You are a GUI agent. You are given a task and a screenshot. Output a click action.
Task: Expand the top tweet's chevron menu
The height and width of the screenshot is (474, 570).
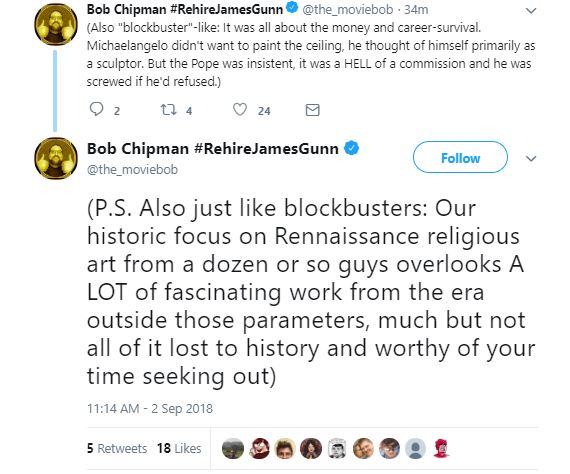tap(531, 11)
